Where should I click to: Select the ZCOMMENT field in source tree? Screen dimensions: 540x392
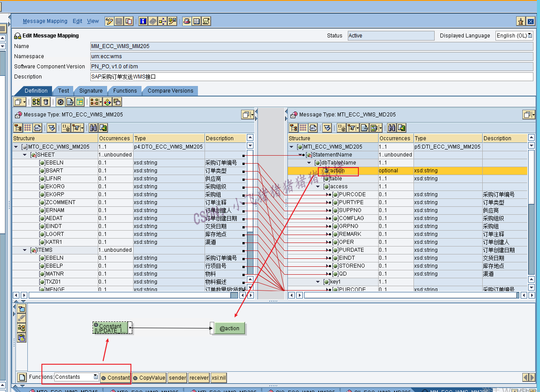tap(60, 202)
